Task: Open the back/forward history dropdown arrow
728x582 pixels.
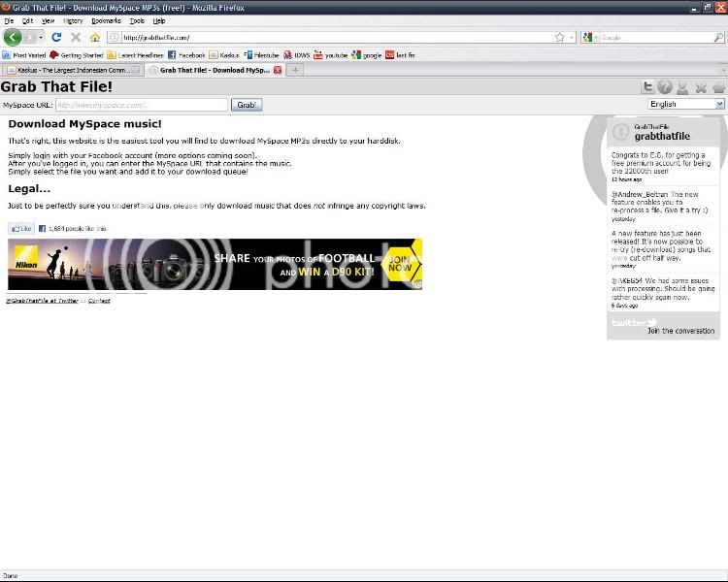Action: [41, 37]
